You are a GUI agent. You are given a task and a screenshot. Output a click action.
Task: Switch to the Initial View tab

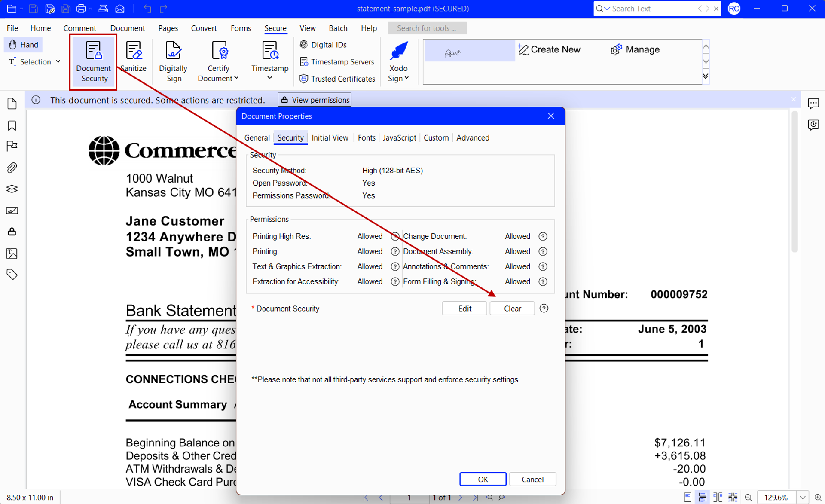click(330, 137)
